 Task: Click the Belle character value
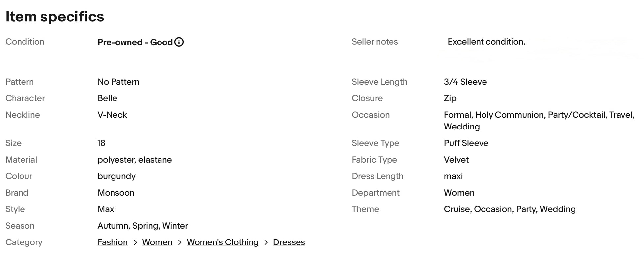tap(107, 98)
